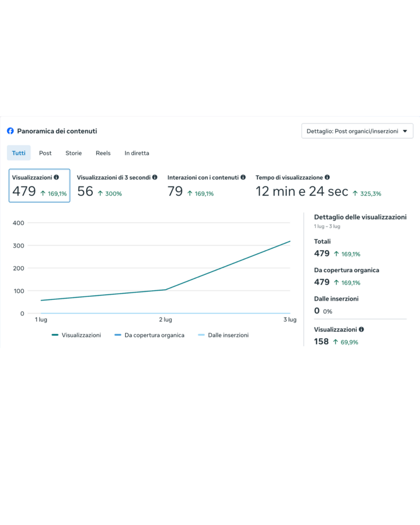The image size is (420, 525).
Task: Click the 1 lug – 3 lug date range
Action: [x=327, y=226]
